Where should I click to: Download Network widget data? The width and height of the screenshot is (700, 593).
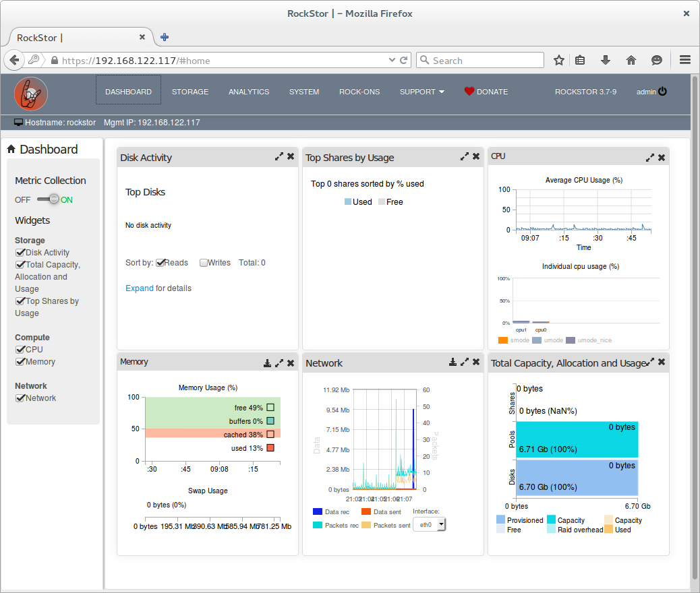(x=453, y=362)
